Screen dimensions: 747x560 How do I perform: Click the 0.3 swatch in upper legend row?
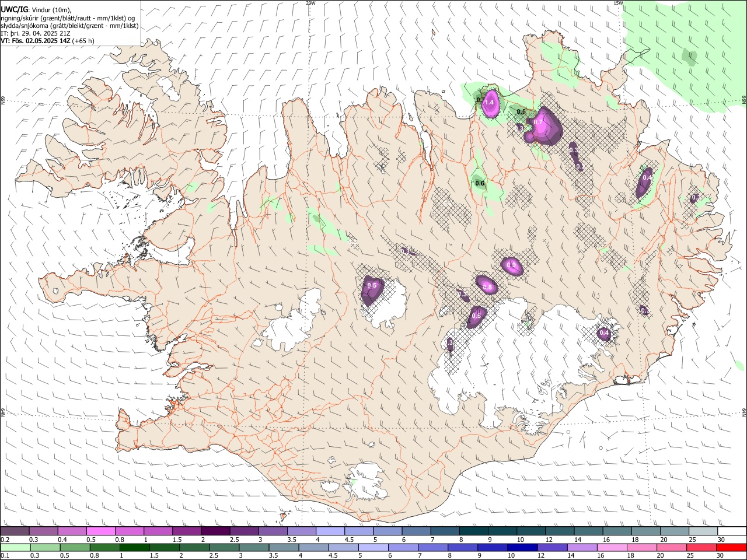(43, 531)
